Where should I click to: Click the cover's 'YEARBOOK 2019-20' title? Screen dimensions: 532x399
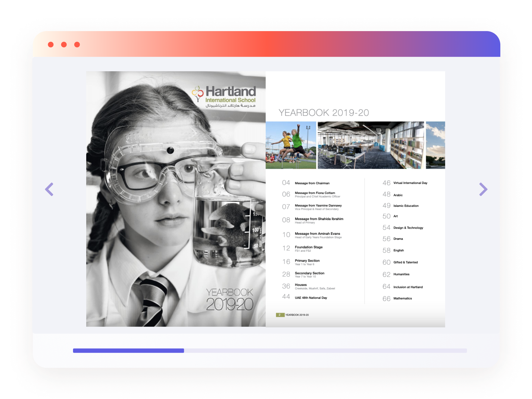click(229, 299)
